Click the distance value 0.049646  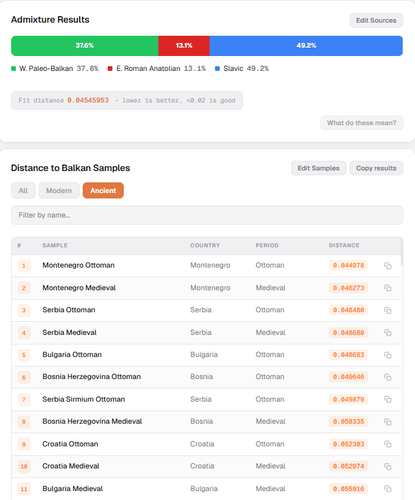click(348, 377)
